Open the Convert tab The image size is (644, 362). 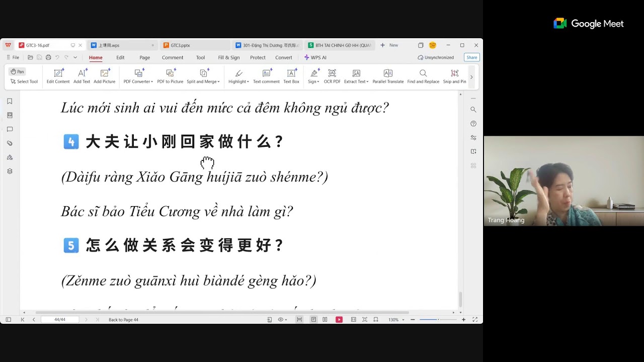[284, 57]
